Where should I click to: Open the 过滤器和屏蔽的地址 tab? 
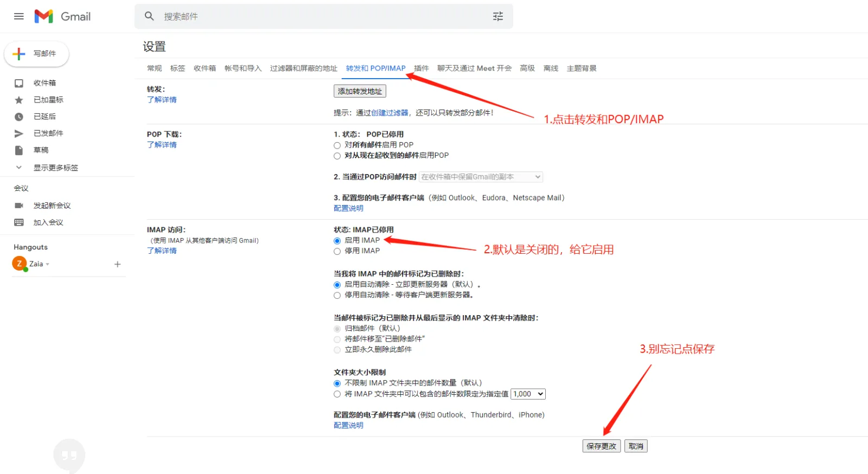[304, 68]
